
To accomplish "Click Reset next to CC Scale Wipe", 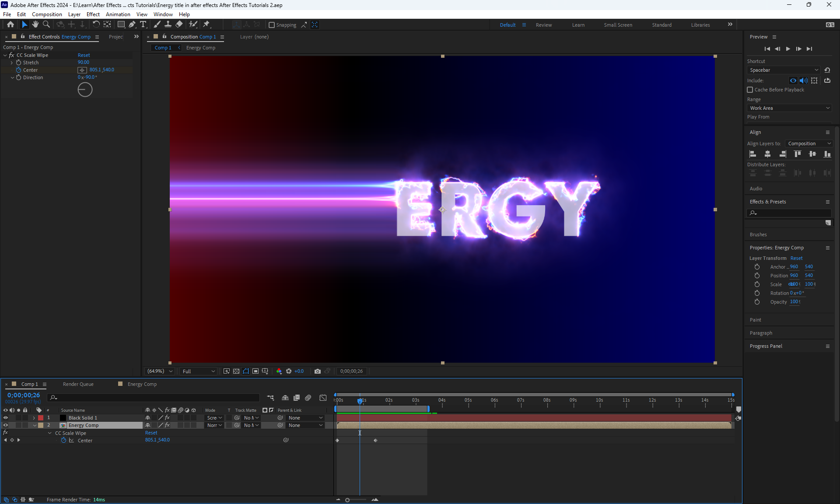I will tap(84, 55).
